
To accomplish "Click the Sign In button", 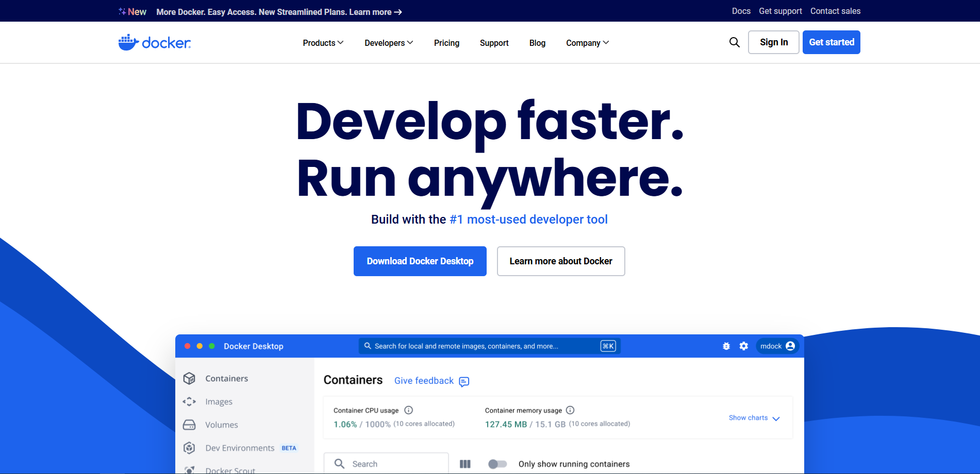I will coord(774,42).
